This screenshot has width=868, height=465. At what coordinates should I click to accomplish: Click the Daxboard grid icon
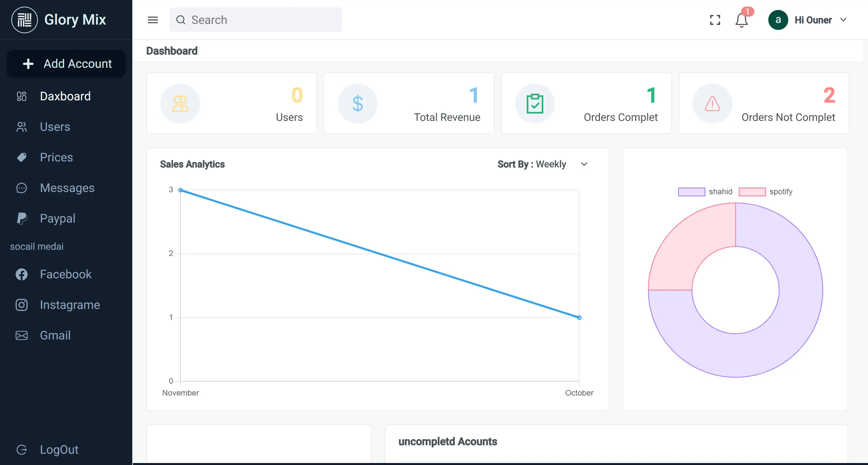pyautogui.click(x=22, y=96)
